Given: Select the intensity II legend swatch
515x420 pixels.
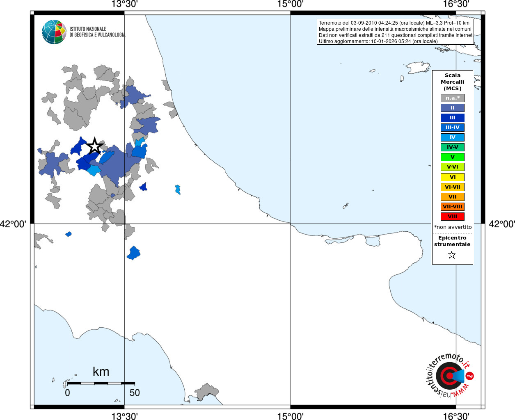Looking at the screenshot, I should 452,108.
